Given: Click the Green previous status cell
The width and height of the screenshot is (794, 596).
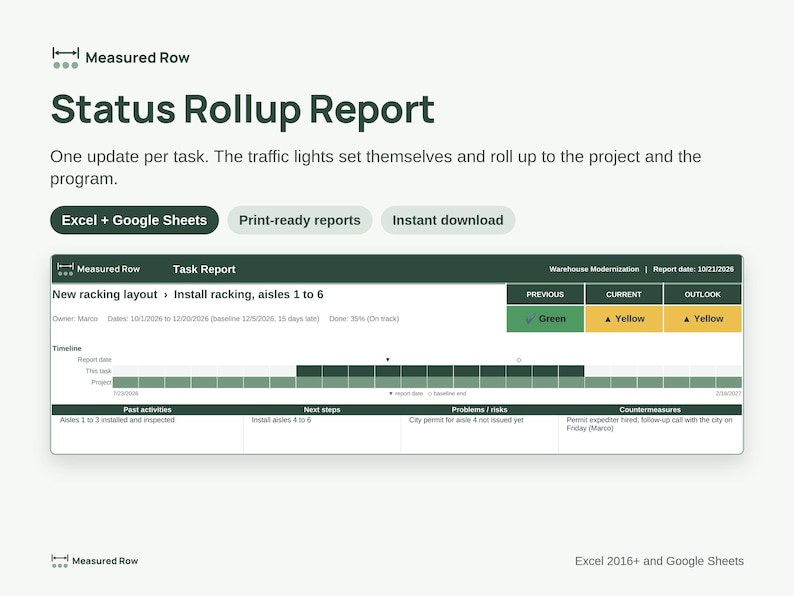Looking at the screenshot, I should (545, 319).
